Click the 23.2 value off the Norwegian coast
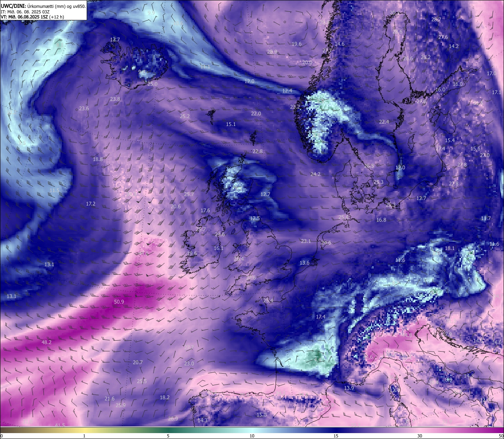Screen dimensions: 504x439 295,107
